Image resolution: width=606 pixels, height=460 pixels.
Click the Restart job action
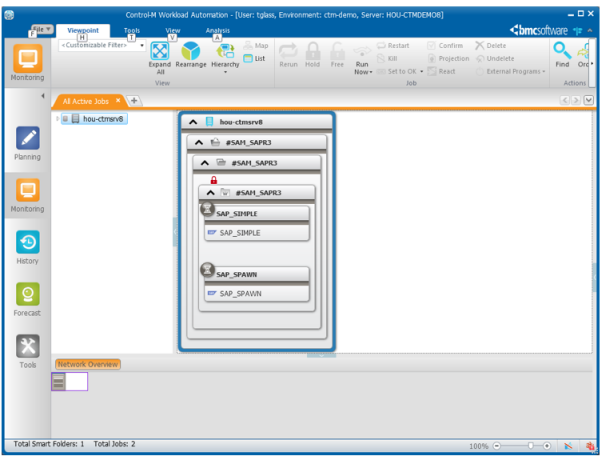393,46
